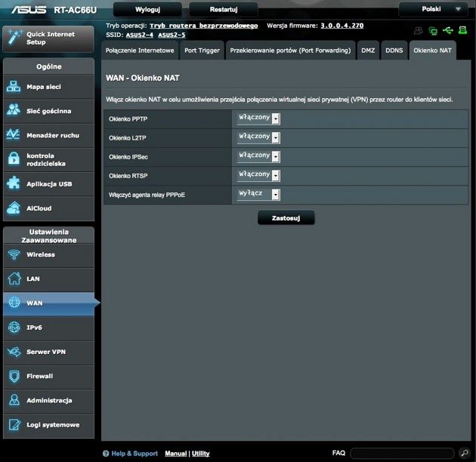
Task: Open Mapa sieci network map
Action: point(48,87)
